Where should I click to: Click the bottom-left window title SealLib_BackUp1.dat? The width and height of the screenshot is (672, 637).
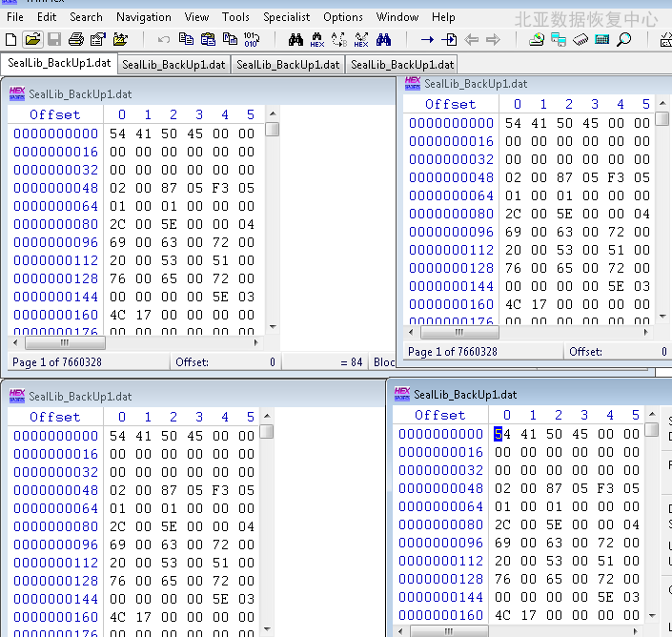click(80, 397)
